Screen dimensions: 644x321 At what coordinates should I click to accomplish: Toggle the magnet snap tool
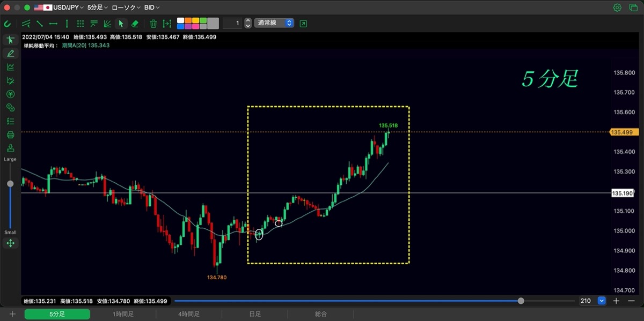click(x=8, y=24)
